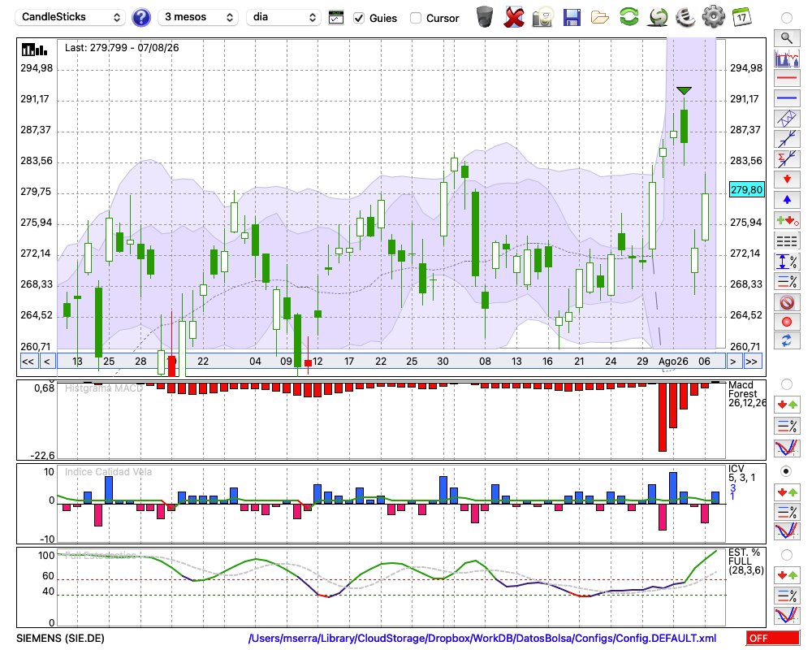Expand the 3 mesos period dropdown
Image resolution: width=812 pixels, height=650 pixels.
pos(198,17)
